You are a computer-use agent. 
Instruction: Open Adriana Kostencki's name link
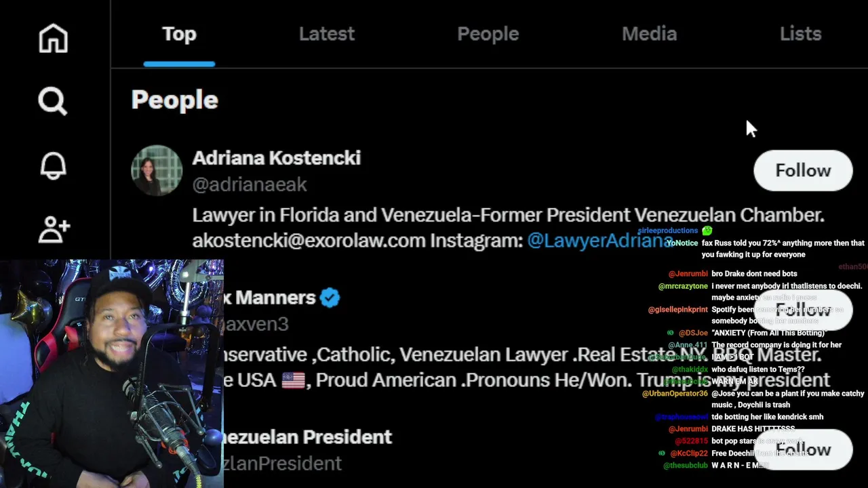(277, 158)
